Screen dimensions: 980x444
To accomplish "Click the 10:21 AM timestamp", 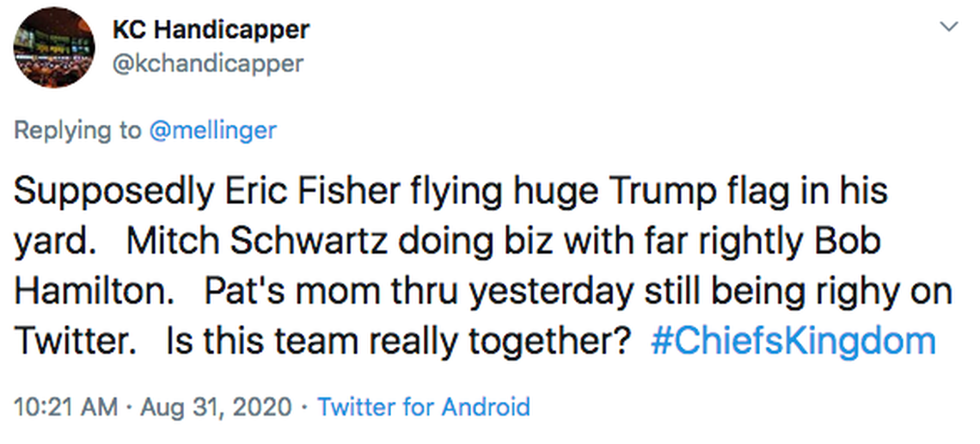I will pyautogui.click(x=64, y=406).
